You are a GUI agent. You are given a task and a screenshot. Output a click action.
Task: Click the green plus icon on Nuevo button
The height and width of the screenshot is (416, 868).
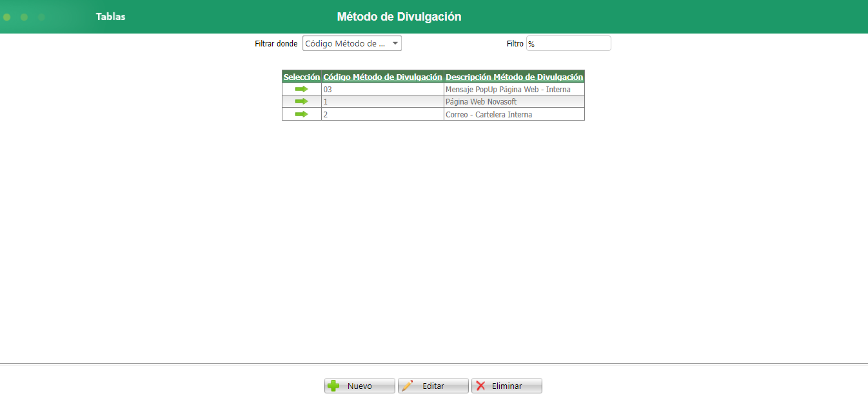tap(333, 385)
